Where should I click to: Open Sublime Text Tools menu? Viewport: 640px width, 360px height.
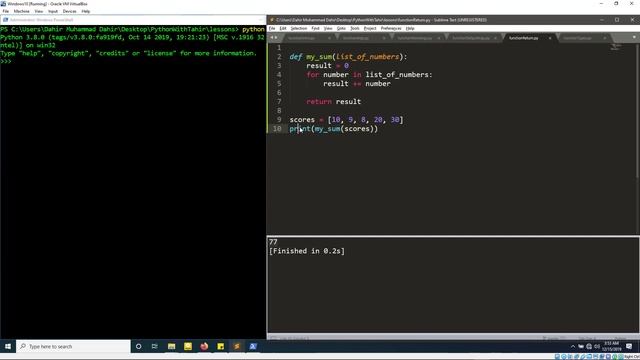coord(355,29)
